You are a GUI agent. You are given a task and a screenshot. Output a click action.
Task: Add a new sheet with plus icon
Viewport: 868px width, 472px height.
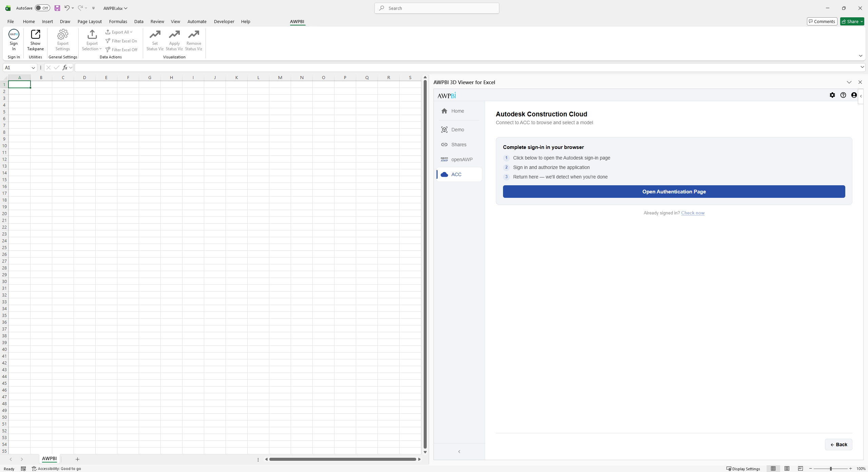pyautogui.click(x=77, y=459)
